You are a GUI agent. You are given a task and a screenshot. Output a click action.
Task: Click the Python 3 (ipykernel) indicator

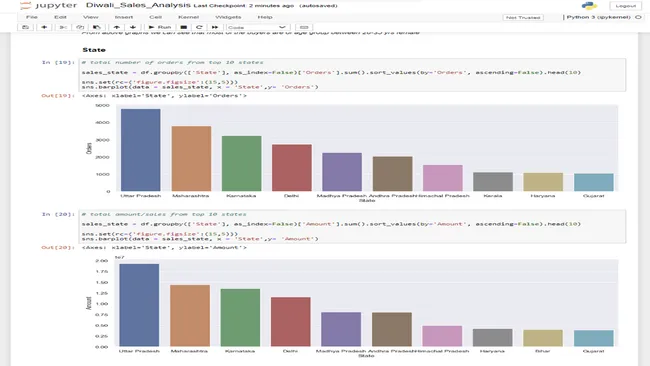[598, 17]
